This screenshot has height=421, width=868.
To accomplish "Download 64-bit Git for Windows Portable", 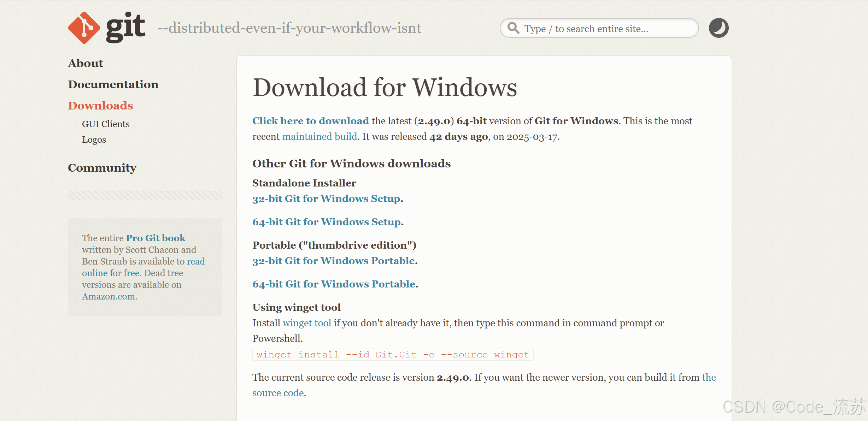I will click(334, 284).
